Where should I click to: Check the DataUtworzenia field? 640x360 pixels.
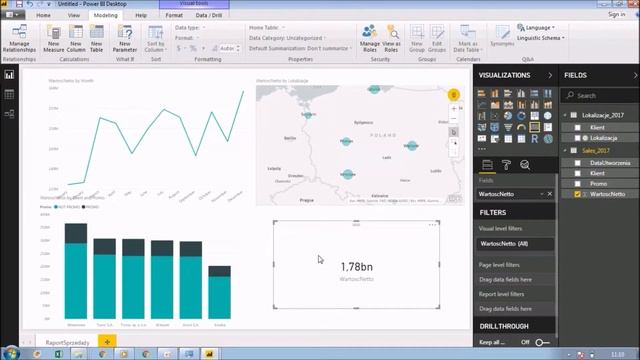tap(578, 163)
